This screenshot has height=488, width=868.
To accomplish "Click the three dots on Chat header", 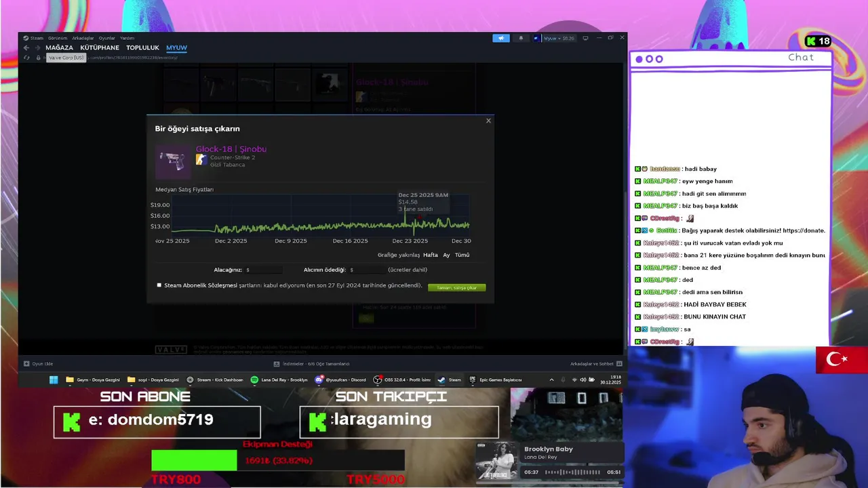I will (649, 59).
